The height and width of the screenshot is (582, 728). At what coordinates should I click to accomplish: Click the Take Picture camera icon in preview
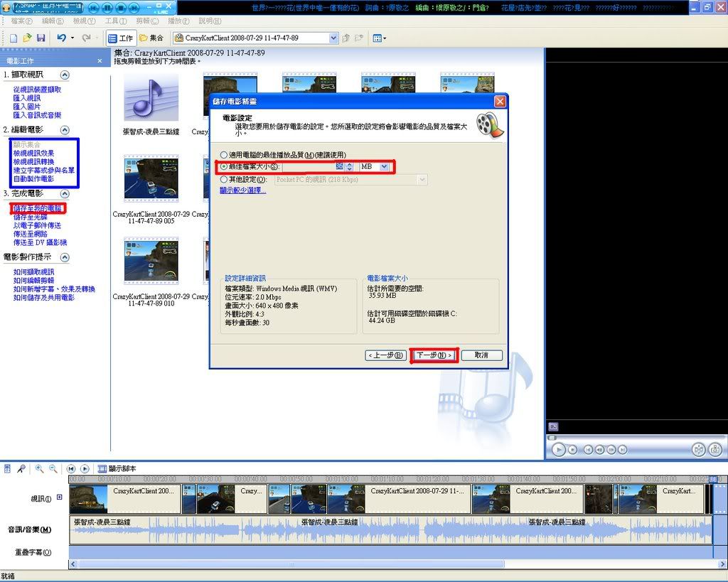click(x=714, y=449)
